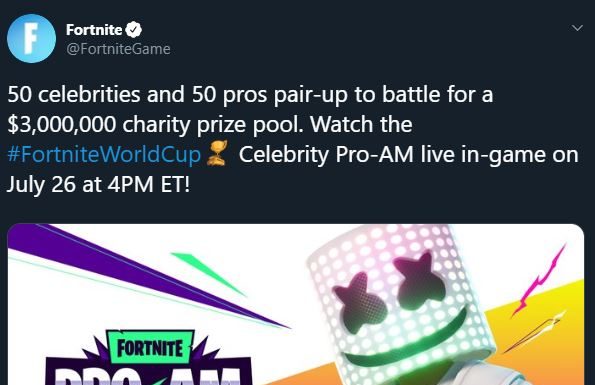Click the "50 celebrities and 50 pros" line
Viewport: 595px width, 385px height.
point(137,94)
